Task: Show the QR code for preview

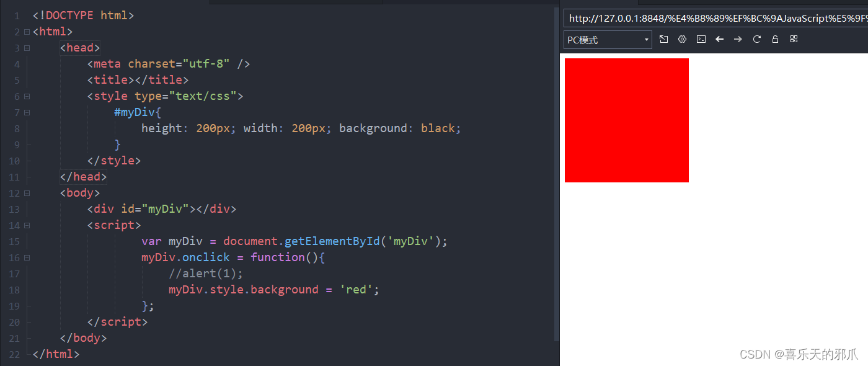Action: (x=794, y=39)
